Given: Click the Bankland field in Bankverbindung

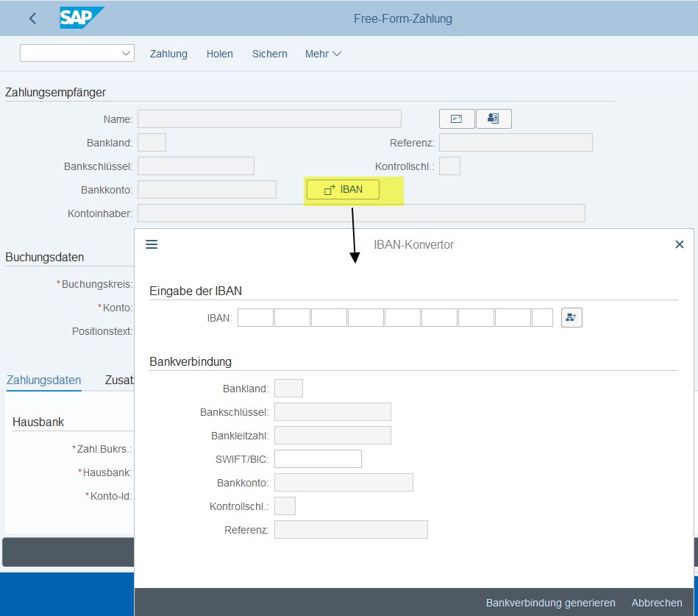Looking at the screenshot, I should coord(288,389).
